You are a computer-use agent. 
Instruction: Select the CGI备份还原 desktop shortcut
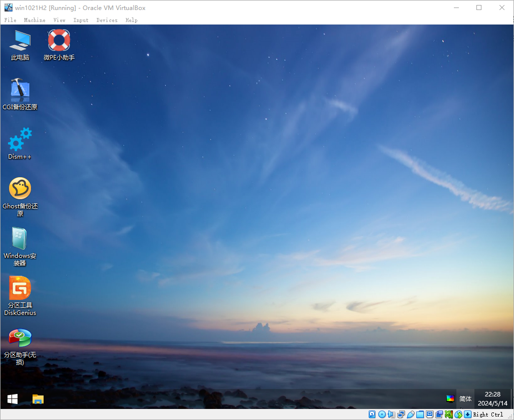pyautogui.click(x=20, y=94)
